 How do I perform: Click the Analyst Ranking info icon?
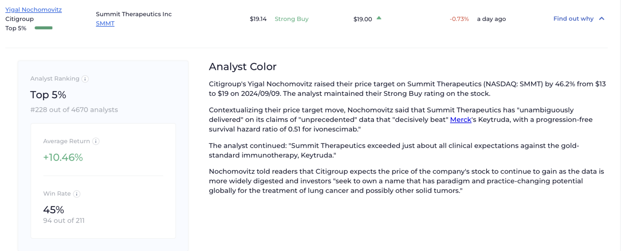point(85,79)
